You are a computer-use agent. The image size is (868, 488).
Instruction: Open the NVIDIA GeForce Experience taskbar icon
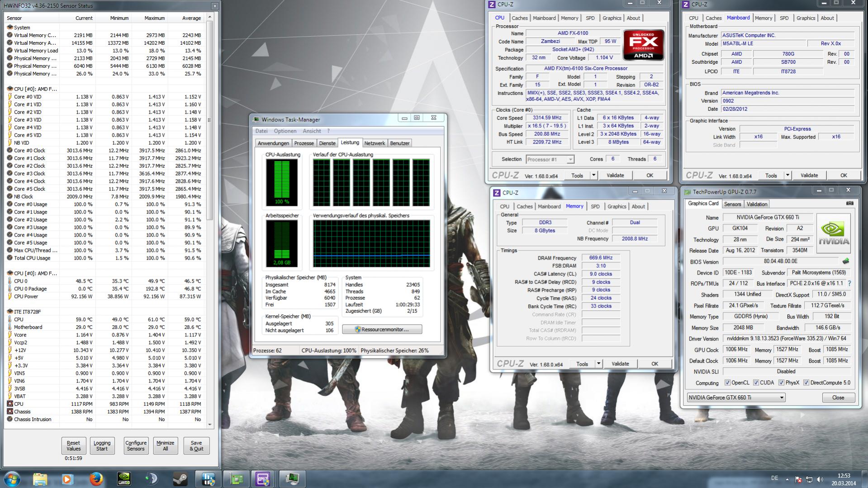click(x=124, y=479)
